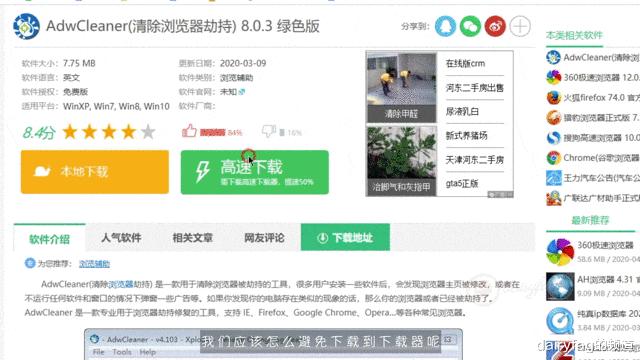
Task: Click the Tools menu in AdwCleaner screenshot
Action: point(122,352)
